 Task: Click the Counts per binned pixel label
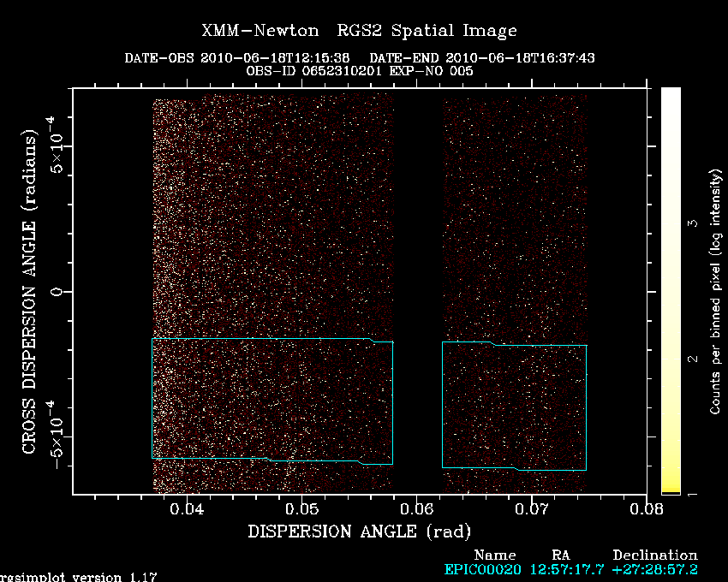715,292
